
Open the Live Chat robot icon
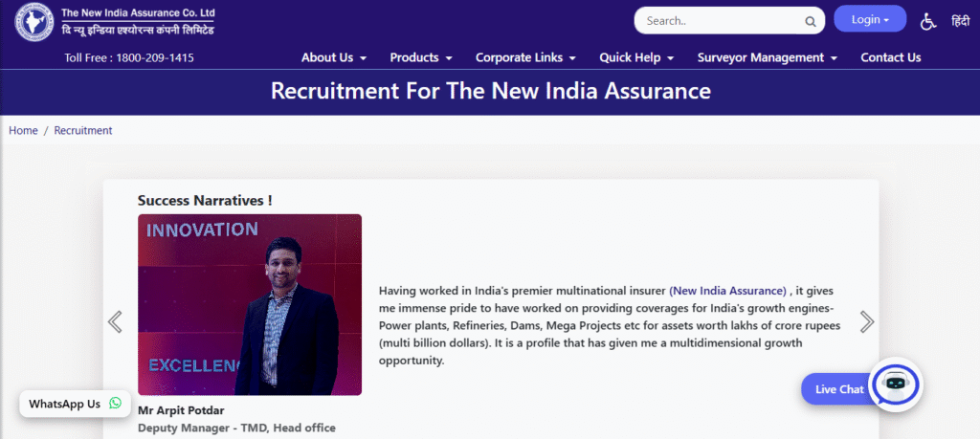(x=896, y=384)
